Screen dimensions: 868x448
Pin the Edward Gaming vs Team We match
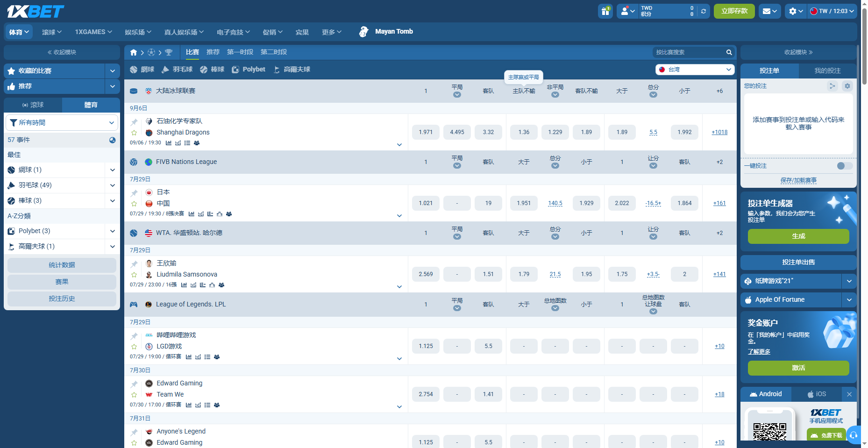pos(134,384)
